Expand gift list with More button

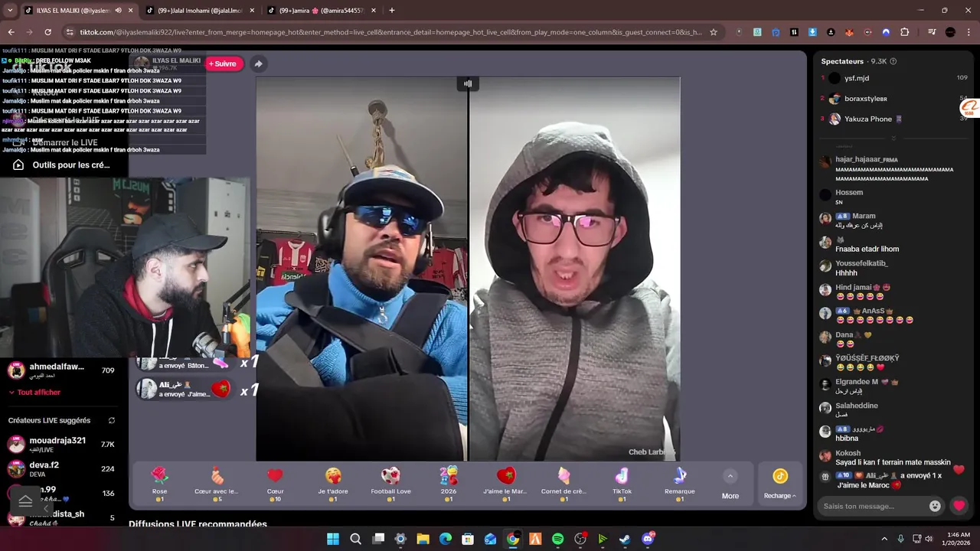(730, 484)
